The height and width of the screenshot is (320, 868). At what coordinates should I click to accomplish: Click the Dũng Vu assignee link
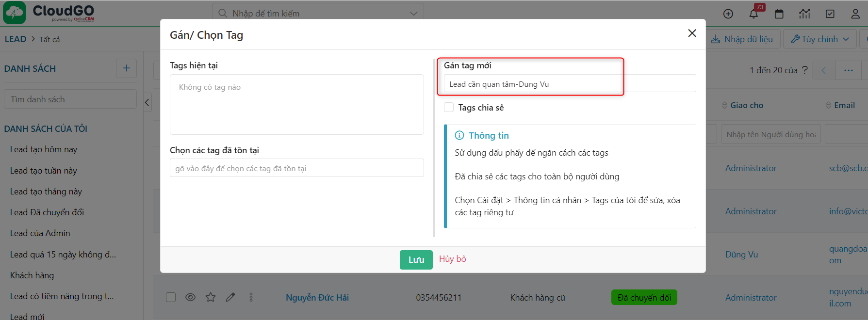click(x=741, y=255)
